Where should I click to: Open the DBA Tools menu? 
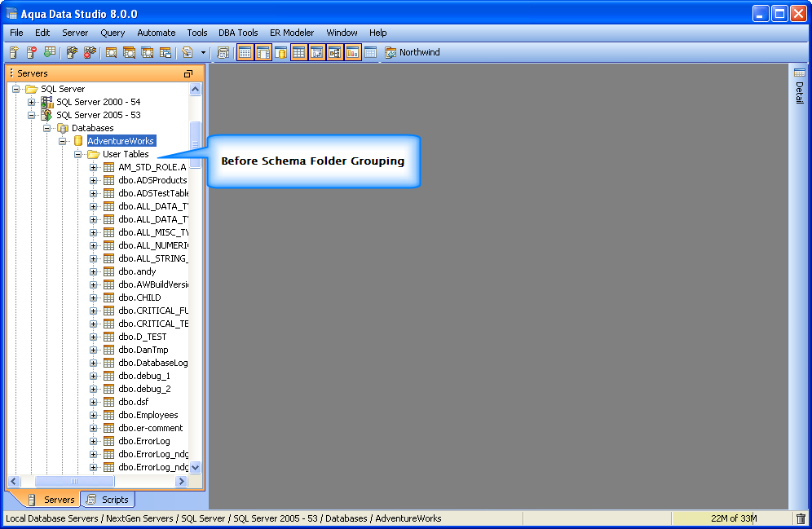pyautogui.click(x=238, y=33)
